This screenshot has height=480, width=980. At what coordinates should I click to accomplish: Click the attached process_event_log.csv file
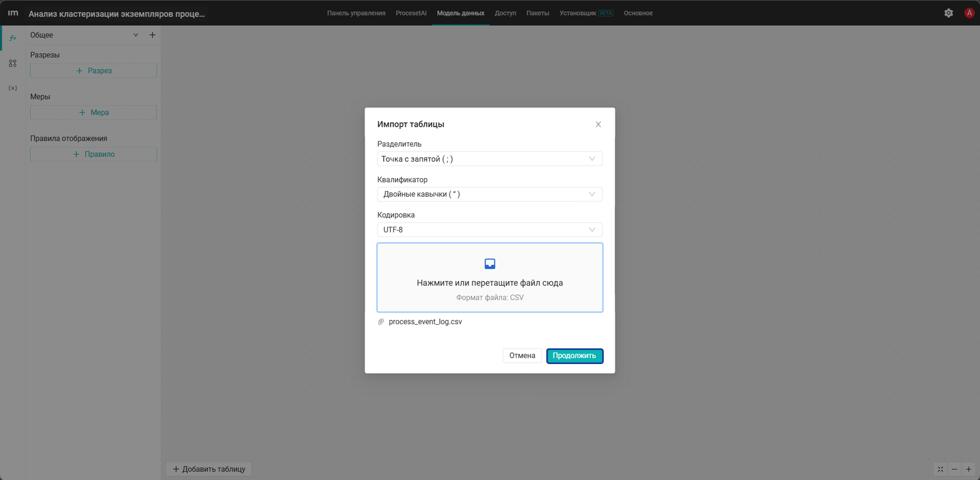[x=425, y=322]
